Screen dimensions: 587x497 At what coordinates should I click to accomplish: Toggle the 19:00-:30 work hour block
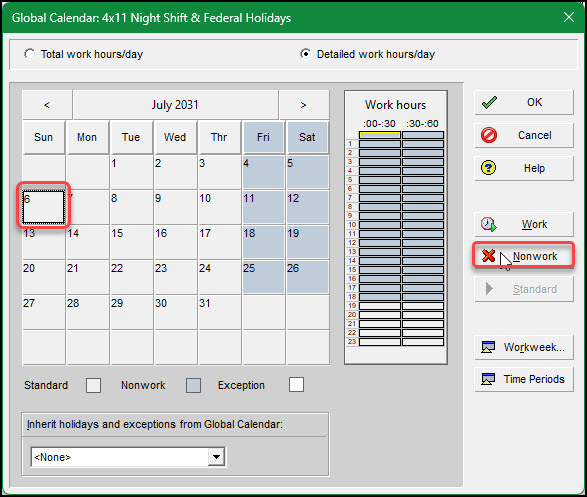pyautogui.click(x=380, y=306)
